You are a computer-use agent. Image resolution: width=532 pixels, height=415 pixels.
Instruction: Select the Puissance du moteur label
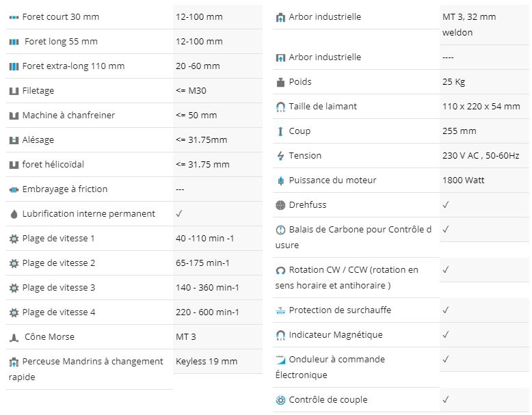coord(332,180)
